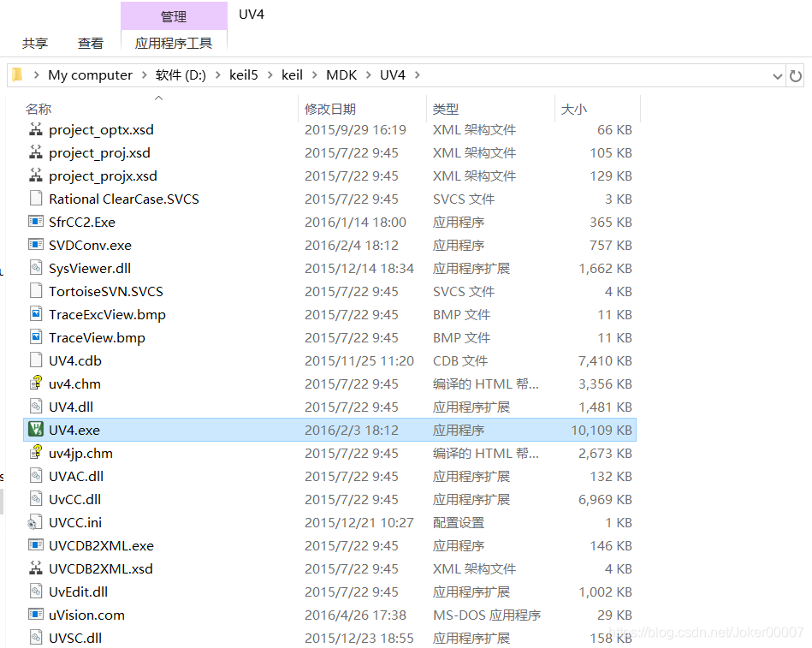Sort files by 大小 column
Viewport: 812px width, 648px height.
[574, 109]
